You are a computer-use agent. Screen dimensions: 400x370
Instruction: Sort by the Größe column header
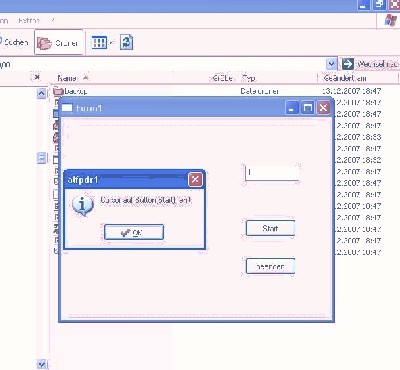223,78
